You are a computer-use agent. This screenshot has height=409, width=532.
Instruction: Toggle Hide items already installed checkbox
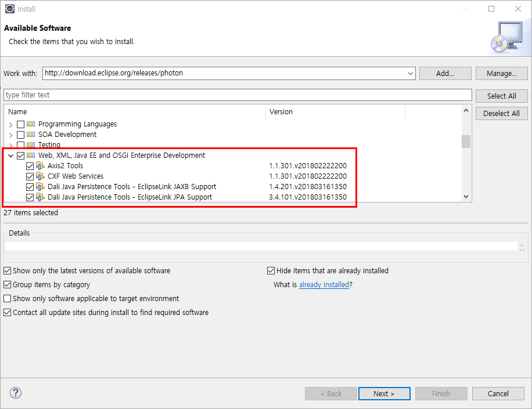[x=271, y=271]
